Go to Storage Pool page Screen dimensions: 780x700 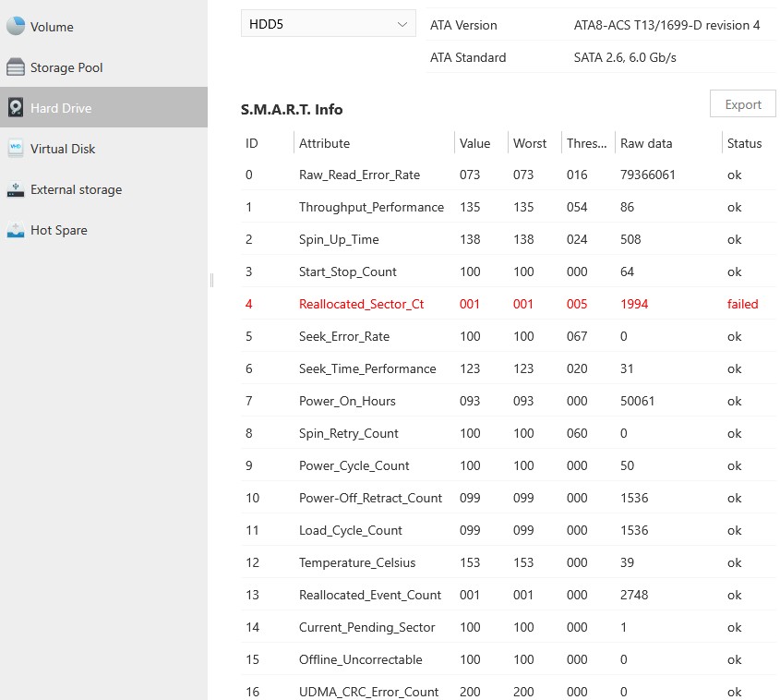(103, 67)
